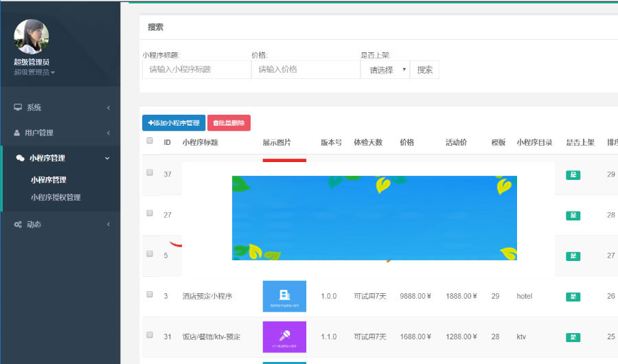Open the blue hotel booking thumbnail

(284, 297)
